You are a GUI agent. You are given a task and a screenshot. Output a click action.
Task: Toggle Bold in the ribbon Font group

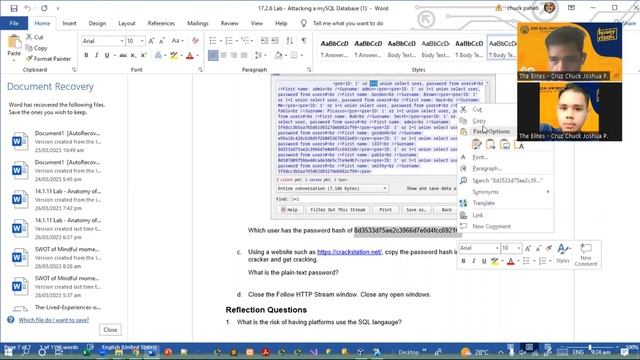coord(86,56)
